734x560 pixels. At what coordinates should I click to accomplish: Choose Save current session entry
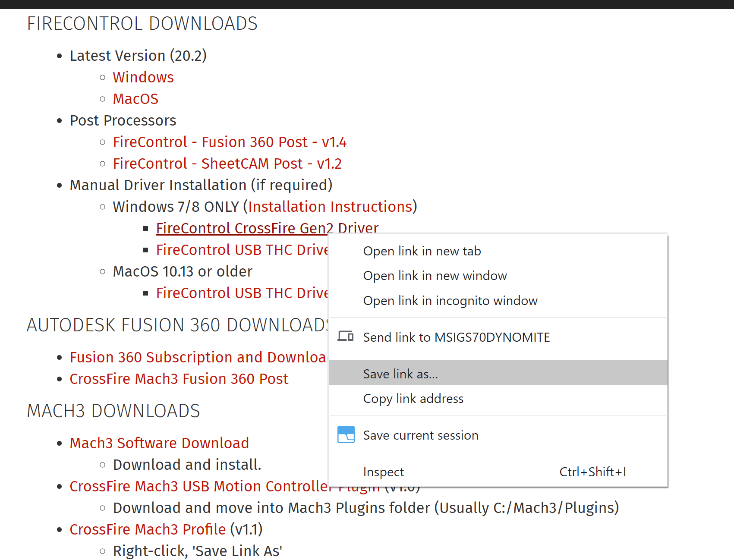point(498,435)
